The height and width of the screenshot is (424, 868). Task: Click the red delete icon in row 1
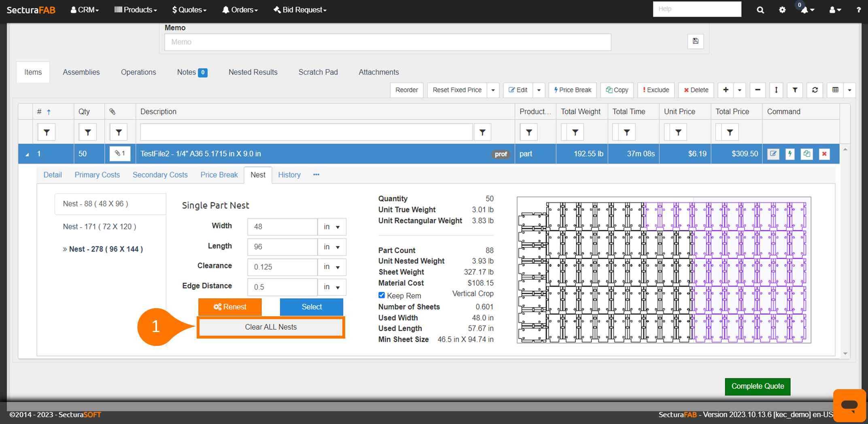(x=824, y=154)
